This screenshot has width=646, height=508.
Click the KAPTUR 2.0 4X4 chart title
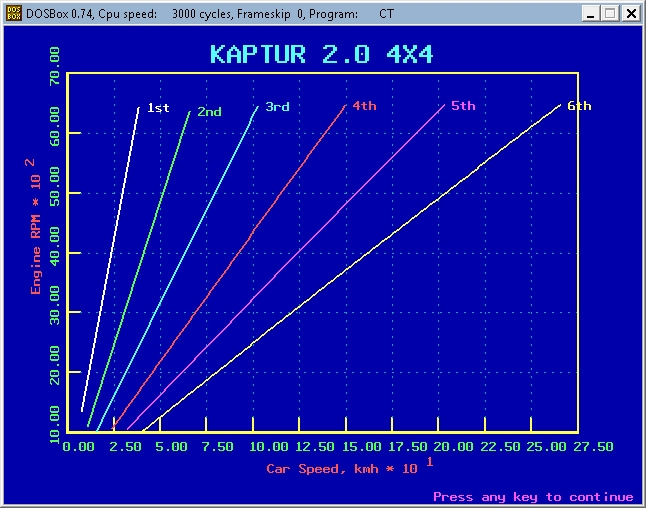[x=321, y=54]
